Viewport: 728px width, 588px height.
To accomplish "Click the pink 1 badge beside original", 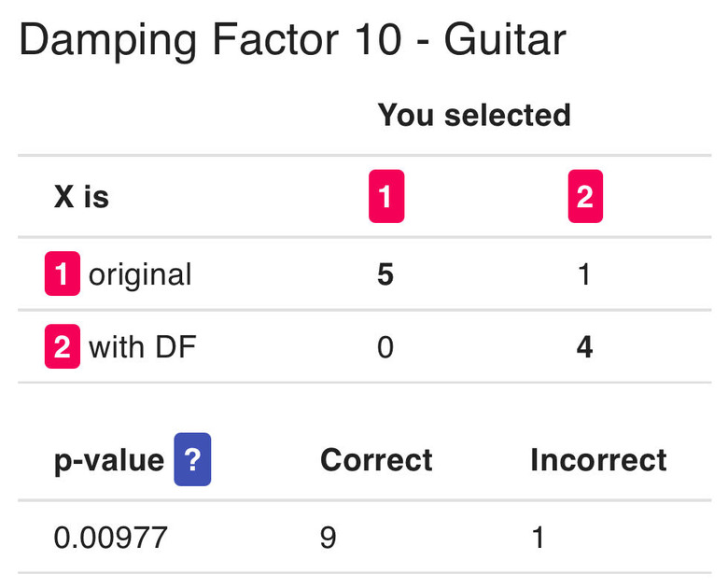I will [x=63, y=273].
